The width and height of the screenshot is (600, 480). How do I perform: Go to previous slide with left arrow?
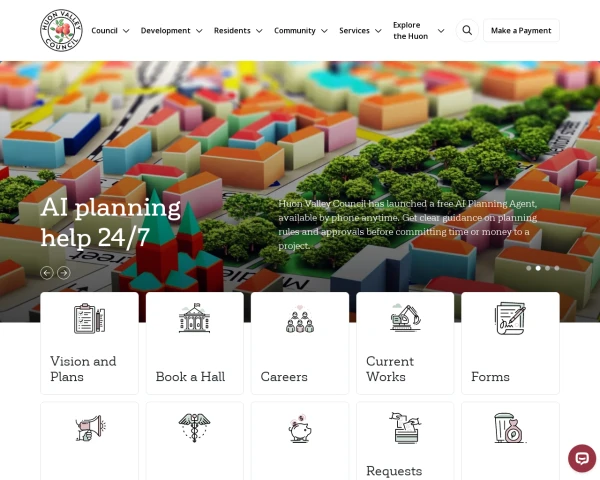47,273
